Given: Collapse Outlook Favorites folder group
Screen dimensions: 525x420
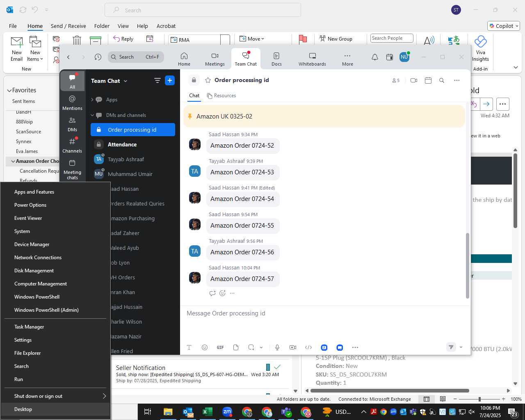Looking at the screenshot, I should pyautogui.click(x=9, y=91).
